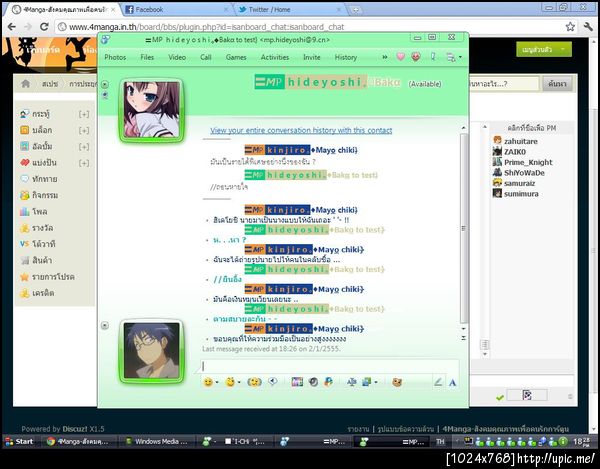
Task: Open the Activities menu in Messenger
Action: pos(275,57)
